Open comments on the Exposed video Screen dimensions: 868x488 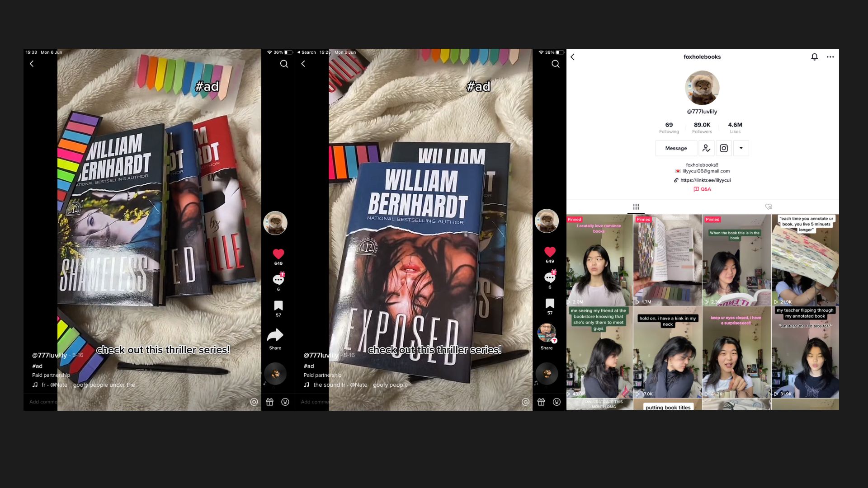pos(550,277)
